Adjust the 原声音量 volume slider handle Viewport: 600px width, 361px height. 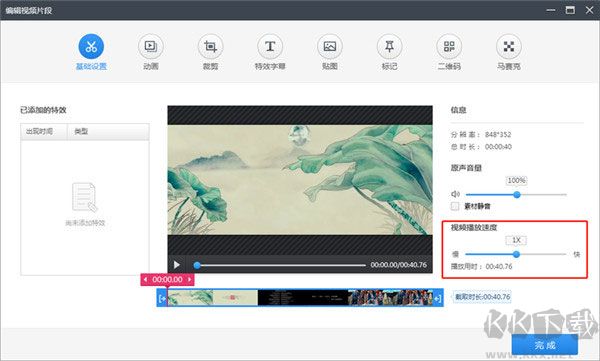click(x=517, y=194)
